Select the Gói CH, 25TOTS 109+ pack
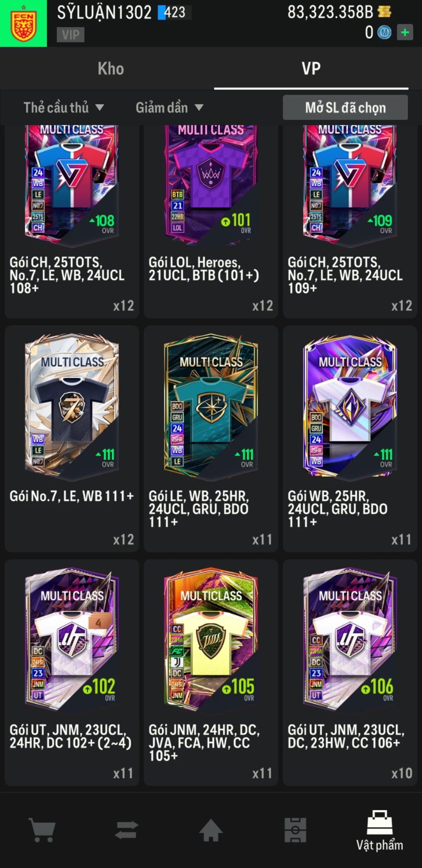The width and height of the screenshot is (422, 868). 350,221
